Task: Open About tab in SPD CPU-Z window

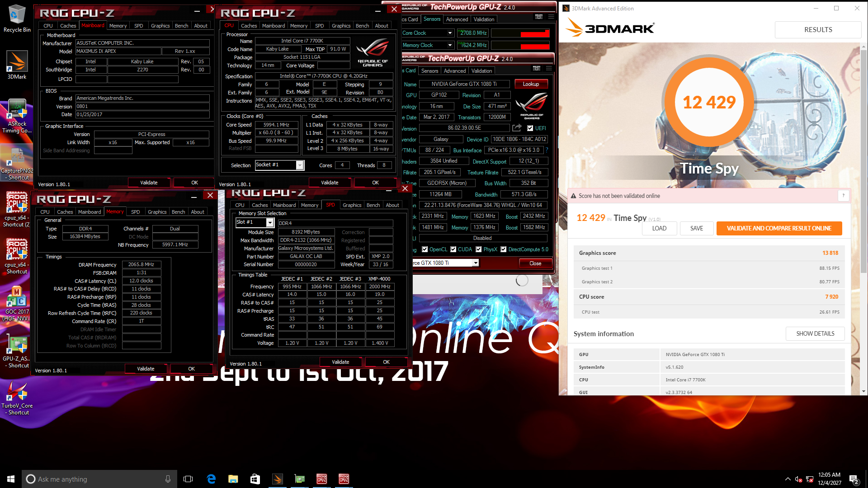Action: 392,205
